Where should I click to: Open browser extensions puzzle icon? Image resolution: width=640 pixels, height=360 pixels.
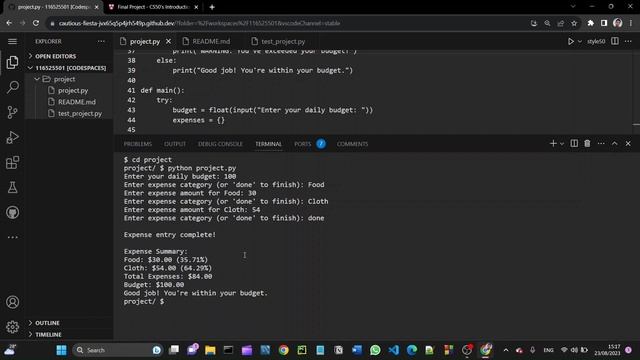point(591,23)
